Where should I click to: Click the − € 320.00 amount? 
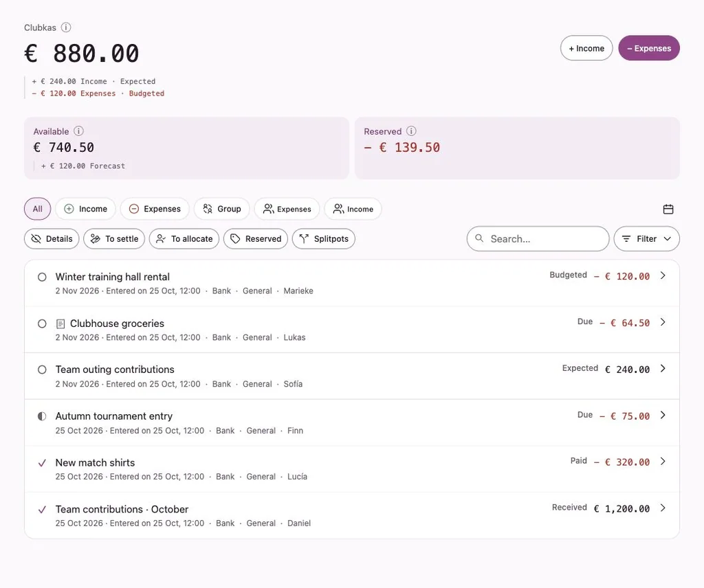pyautogui.click(x=621, y=462)
